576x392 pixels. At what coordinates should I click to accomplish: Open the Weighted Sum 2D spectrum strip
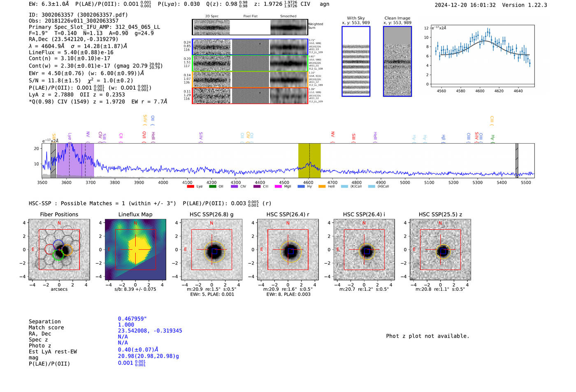tap(250, 27)
